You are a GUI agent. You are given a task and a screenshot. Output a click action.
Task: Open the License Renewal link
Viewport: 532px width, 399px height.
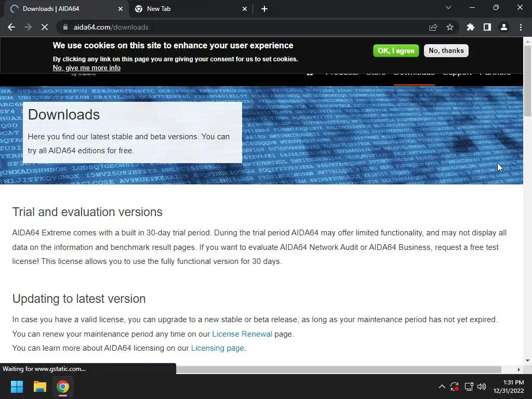tap(242, 334)
